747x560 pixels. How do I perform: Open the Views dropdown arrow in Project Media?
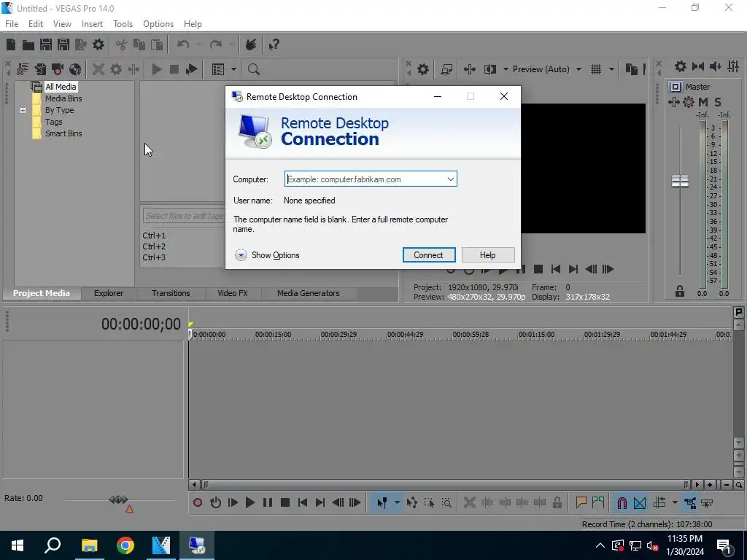coord(233,69)
